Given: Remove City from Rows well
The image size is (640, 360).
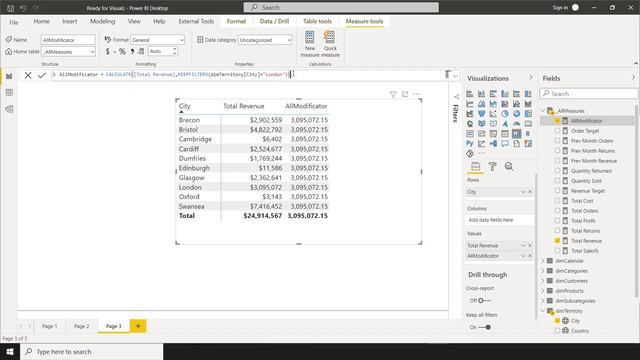Looking at the screenshot, I should (x=530, y=192).
